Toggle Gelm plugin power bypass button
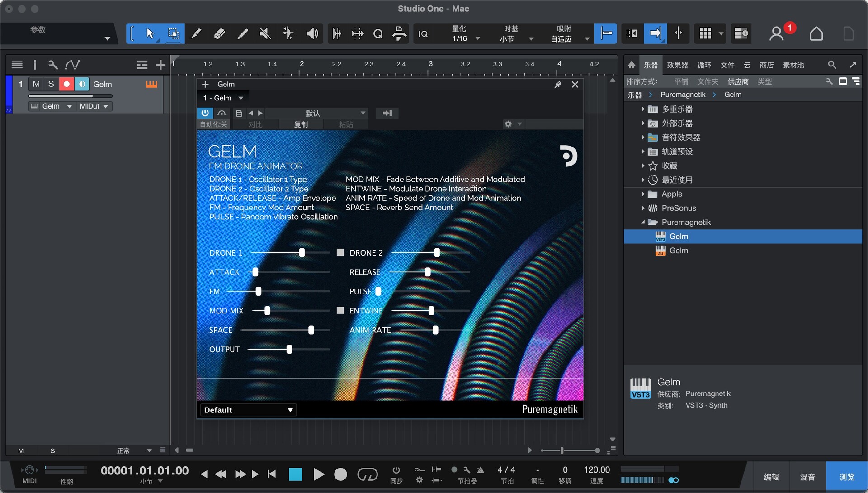This screenshot has height=493, width=868. (x=205, y=113)
